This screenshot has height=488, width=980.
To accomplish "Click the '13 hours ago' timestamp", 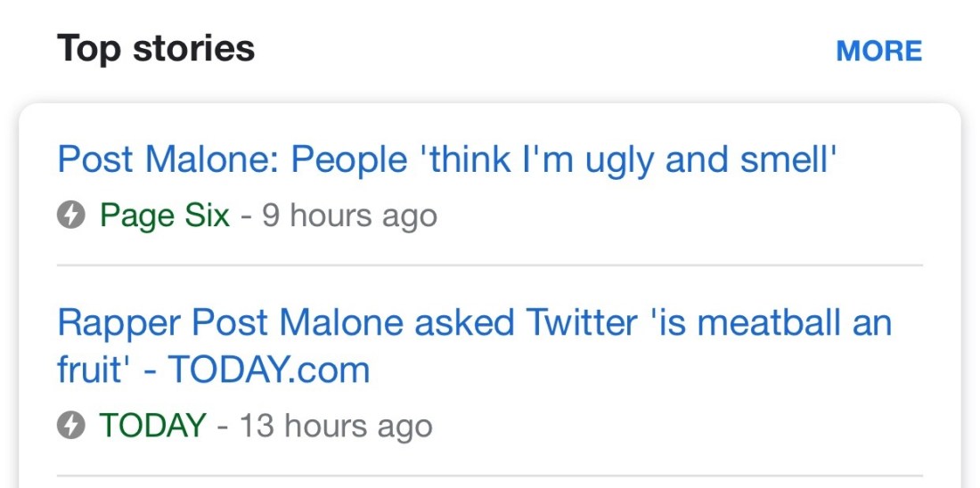I will (x=335, y=426).
